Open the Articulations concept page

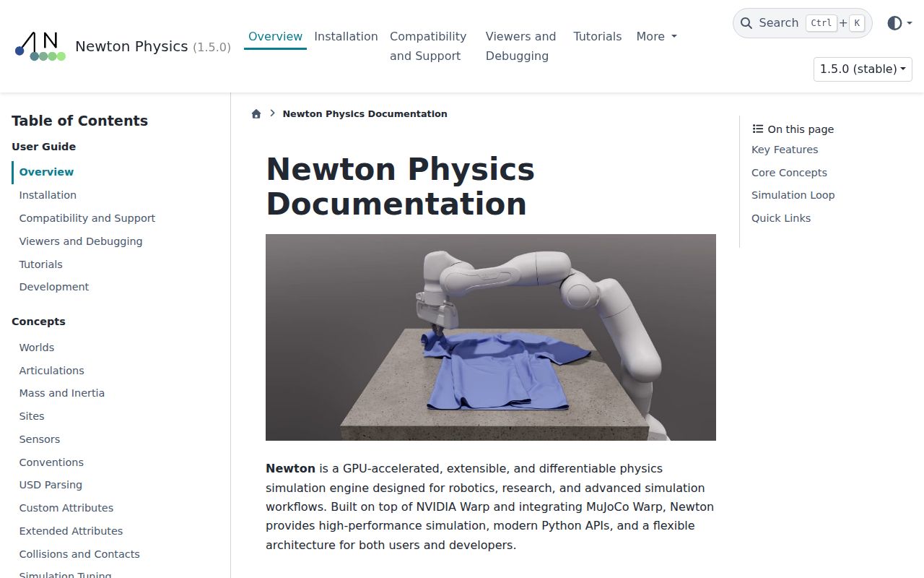(51, 371)
